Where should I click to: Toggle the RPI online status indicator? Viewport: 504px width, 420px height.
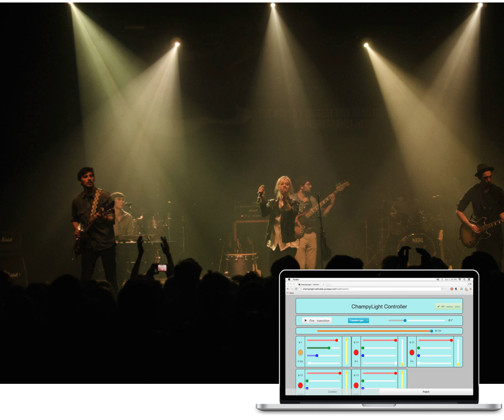(448, 306)
